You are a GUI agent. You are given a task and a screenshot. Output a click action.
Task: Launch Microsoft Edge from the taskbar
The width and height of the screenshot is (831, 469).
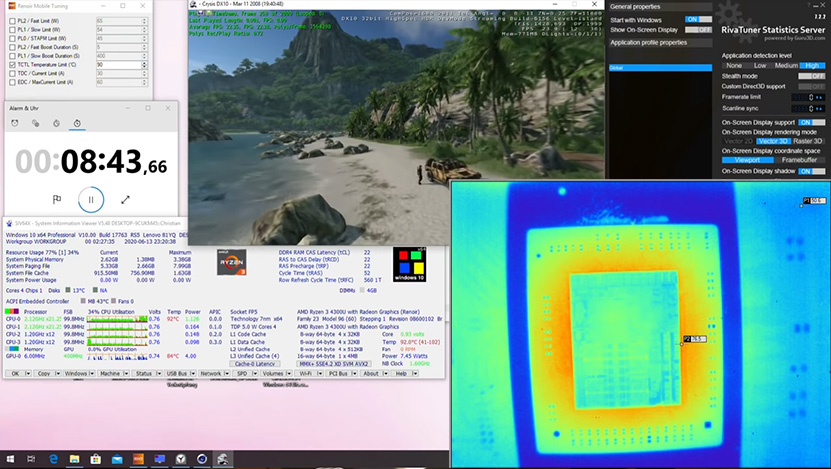(x=53, y=459)
